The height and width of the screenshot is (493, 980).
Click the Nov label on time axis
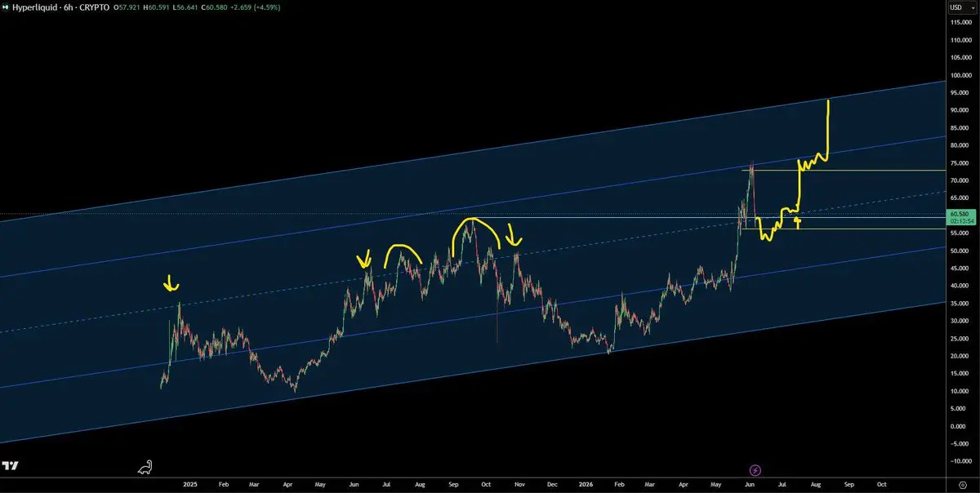tap(519, 484)
